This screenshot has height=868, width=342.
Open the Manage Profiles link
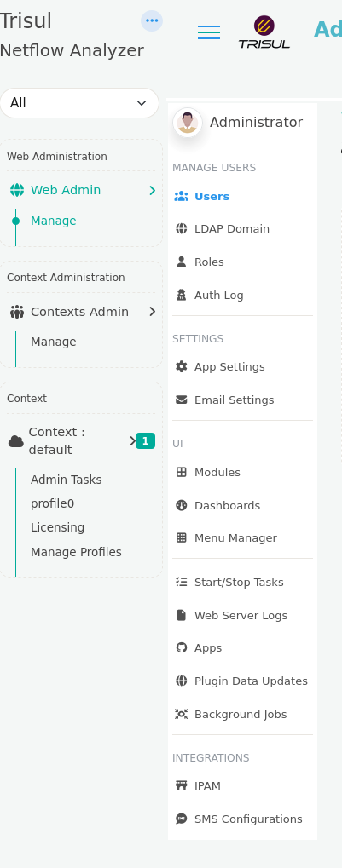[76, 552]
